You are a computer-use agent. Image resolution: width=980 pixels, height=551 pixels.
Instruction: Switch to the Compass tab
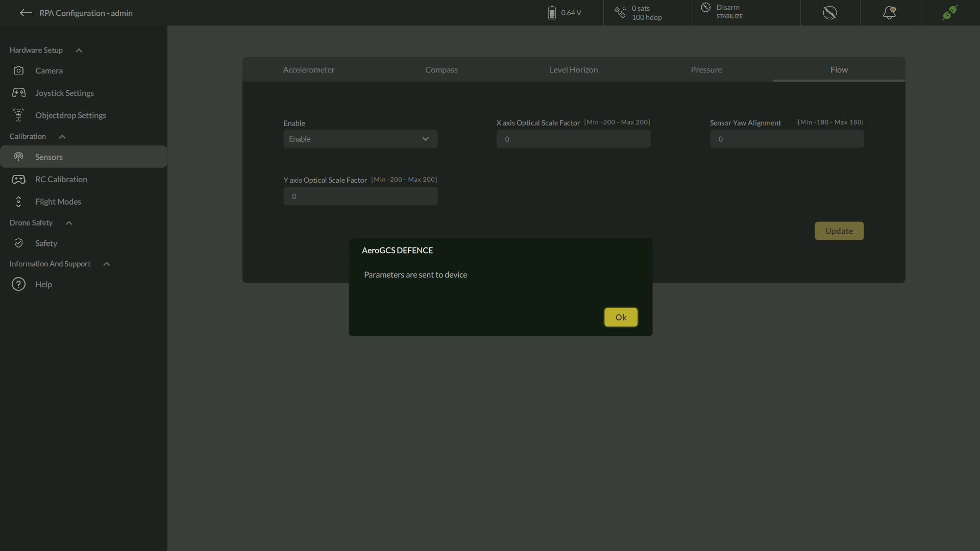[442, 70]
